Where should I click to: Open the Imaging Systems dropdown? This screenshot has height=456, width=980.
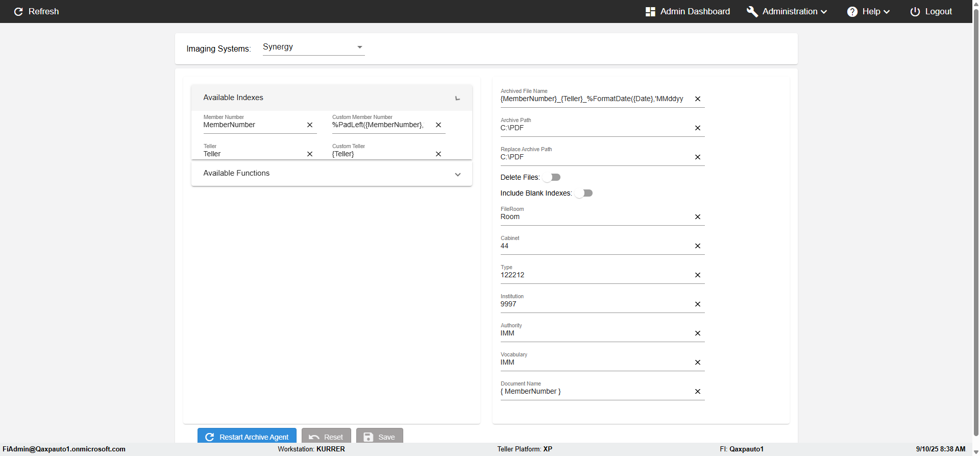313,47
